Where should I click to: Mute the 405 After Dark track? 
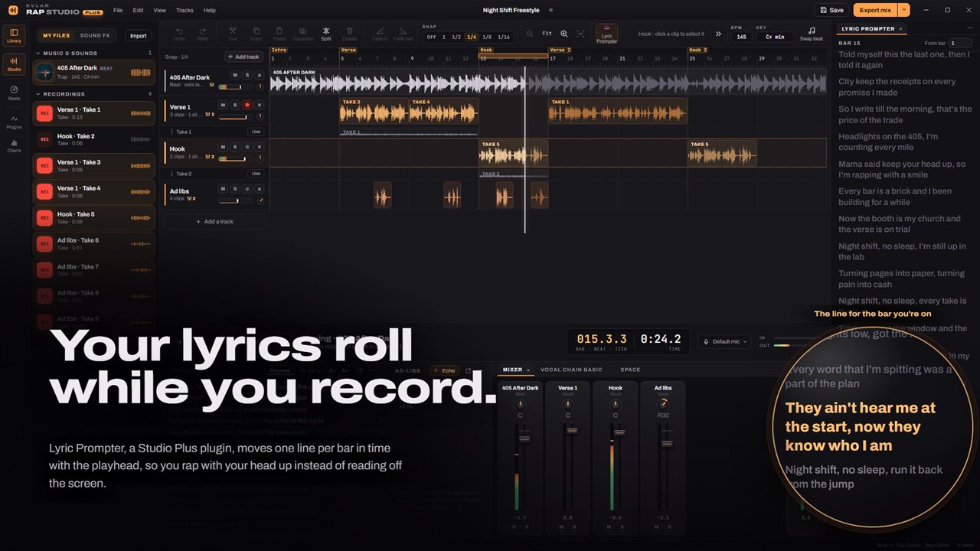point(234,75)
